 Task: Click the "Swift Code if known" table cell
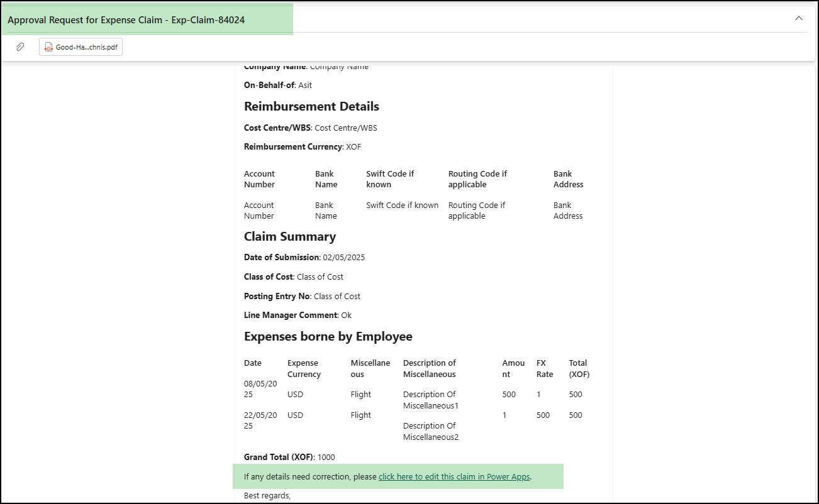[402, 205]
